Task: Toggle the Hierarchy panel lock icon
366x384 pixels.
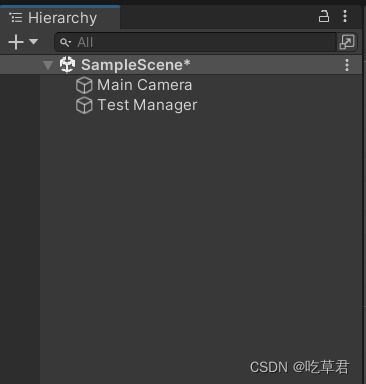Action: 324,16
